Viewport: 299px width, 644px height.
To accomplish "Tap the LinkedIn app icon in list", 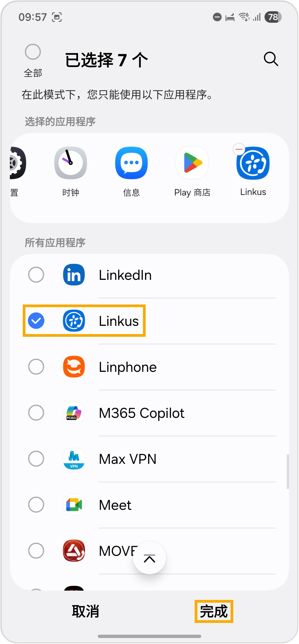I will [x=74, y=275].
